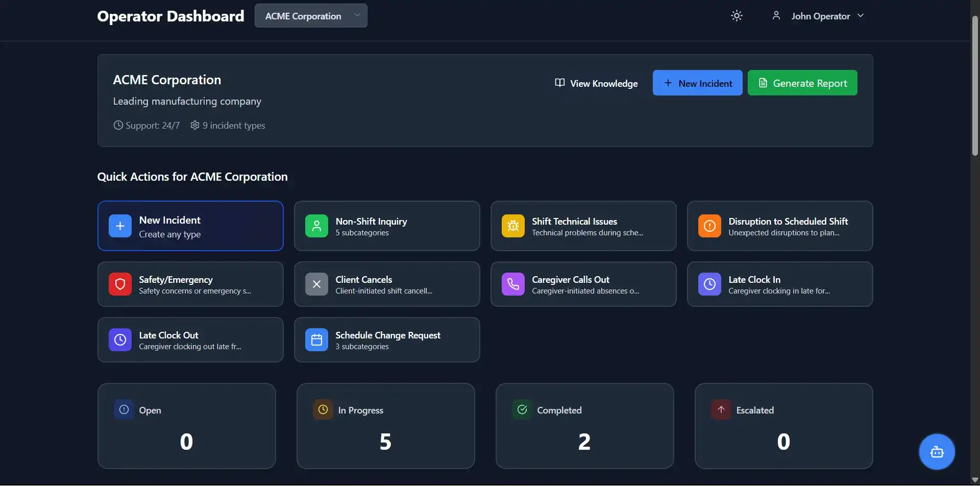The image size is (980, 486).
Task: Click the purple phone Caregiver Calls Out icon
Action: point(513,284)
